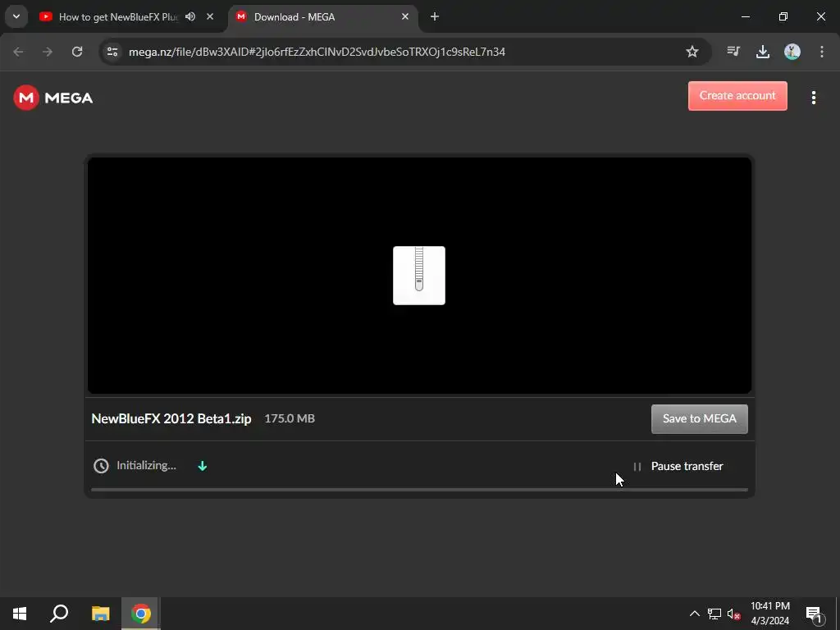The image size is (840, 630).
Task: Show hidden system tray icons
Action: [x=694, y=614]
